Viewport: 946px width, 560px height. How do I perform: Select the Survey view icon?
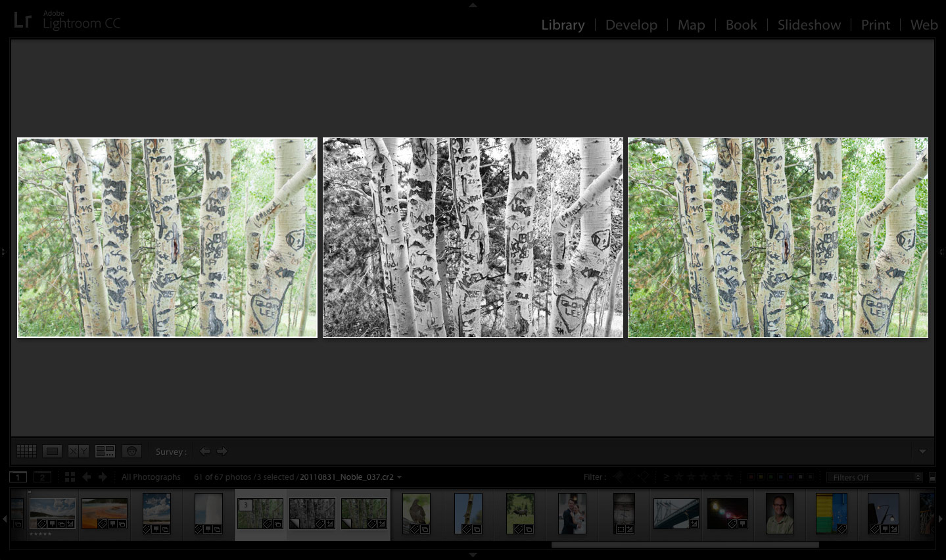pos(105,451)
